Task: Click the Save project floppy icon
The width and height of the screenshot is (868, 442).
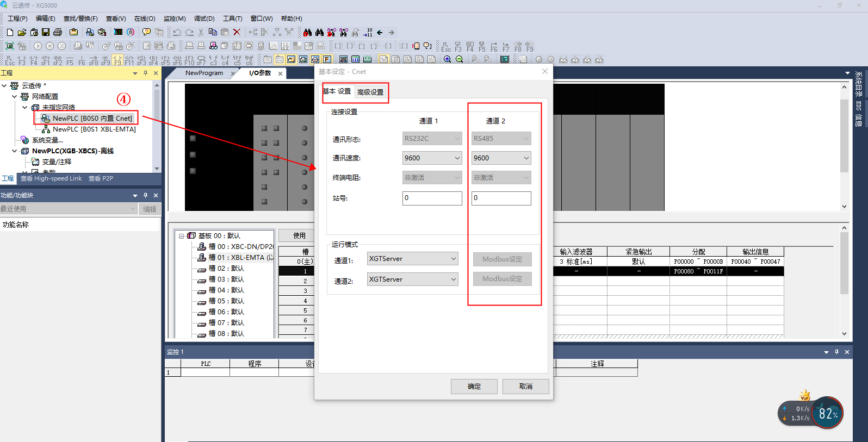Action: click(x=46, y=32)
